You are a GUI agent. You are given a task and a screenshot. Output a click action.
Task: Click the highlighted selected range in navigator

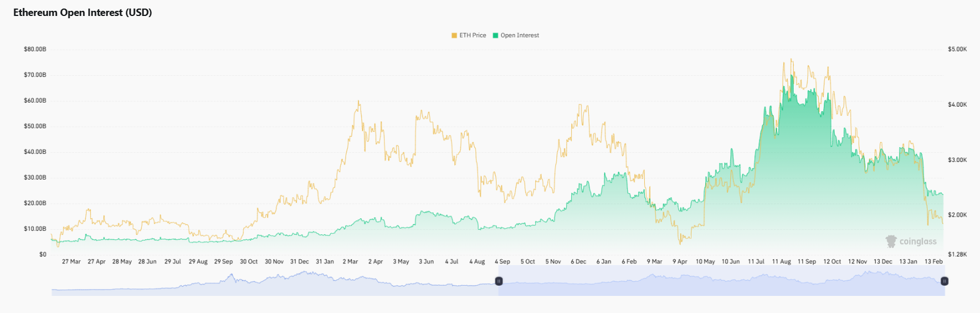(721, 281)
